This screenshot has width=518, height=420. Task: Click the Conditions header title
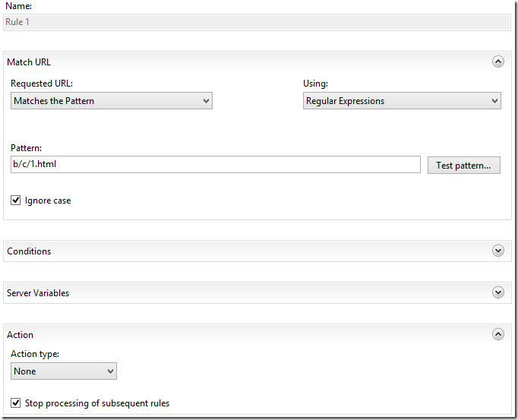(x=29, y=251)
